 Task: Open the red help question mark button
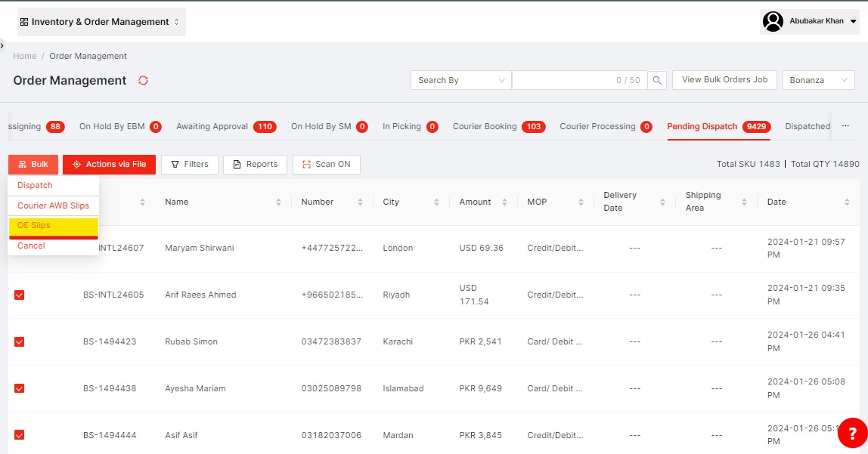pyautogui.click(x=852, y=432)
